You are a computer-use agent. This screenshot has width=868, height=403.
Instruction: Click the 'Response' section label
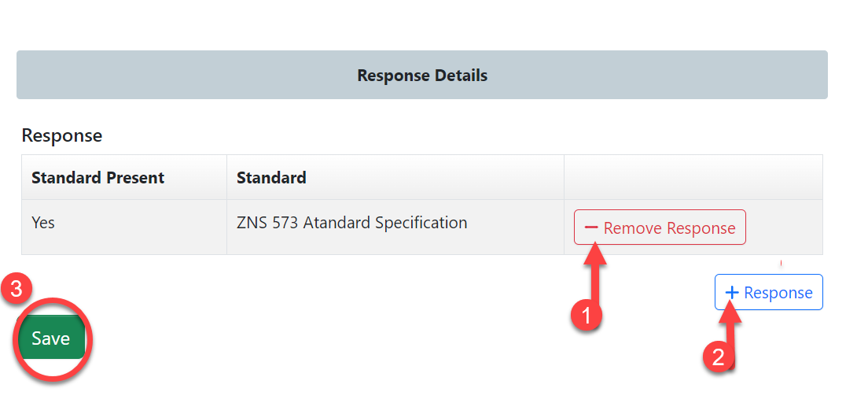[x=62, y=135]
